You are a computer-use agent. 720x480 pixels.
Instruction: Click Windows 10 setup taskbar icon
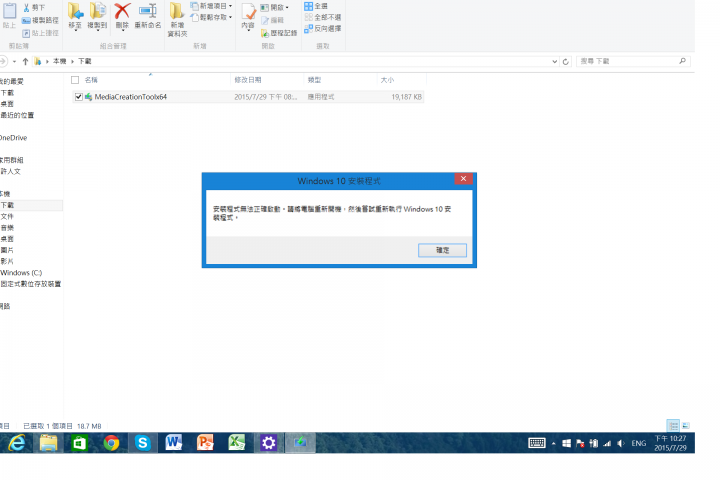click(300, 443)
